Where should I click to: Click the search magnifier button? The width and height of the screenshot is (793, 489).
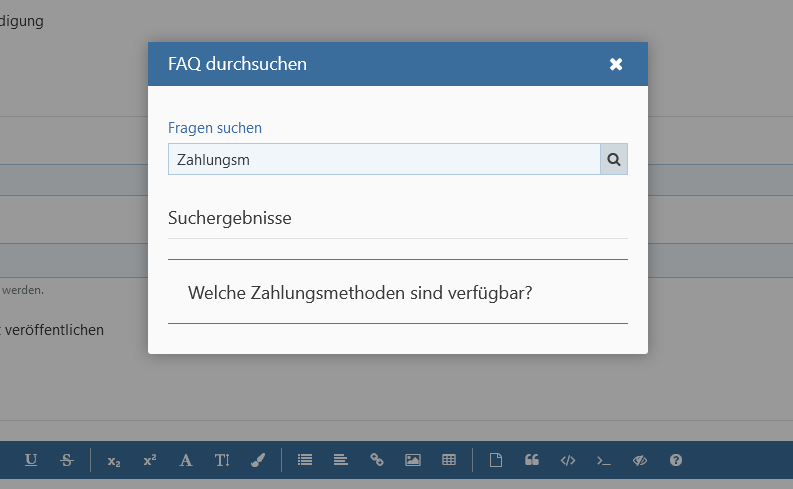pyautogui.click(x=613, y=159)
